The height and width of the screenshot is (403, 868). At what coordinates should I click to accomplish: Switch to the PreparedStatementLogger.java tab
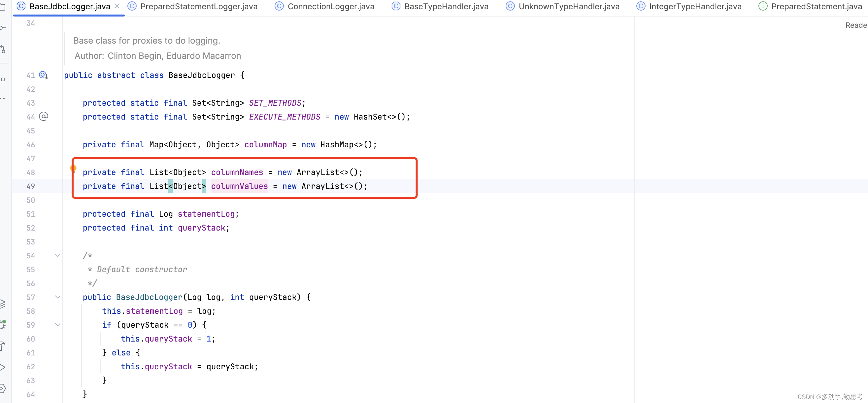[199, 6]
